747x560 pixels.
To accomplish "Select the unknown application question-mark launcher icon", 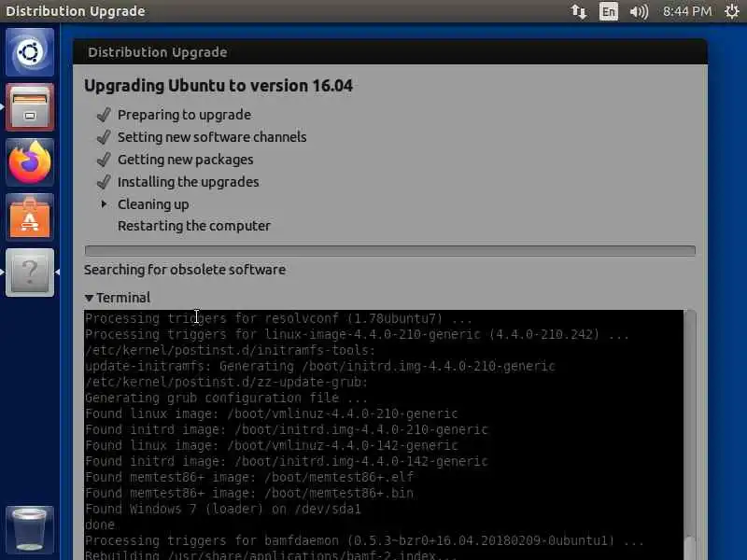I will click(x=30, y=273).
